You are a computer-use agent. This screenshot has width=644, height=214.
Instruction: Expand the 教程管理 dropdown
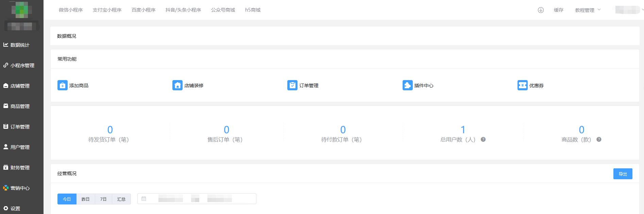tap(588, 10)
